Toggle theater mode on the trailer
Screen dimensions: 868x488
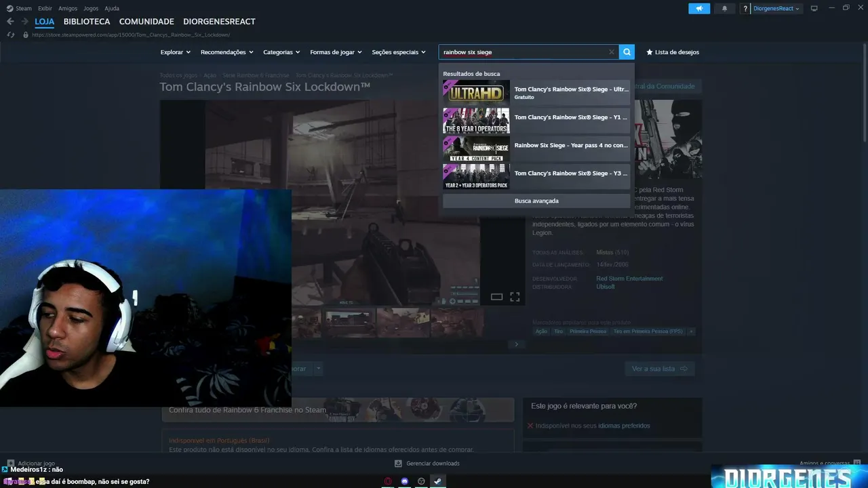coord(496,297)
